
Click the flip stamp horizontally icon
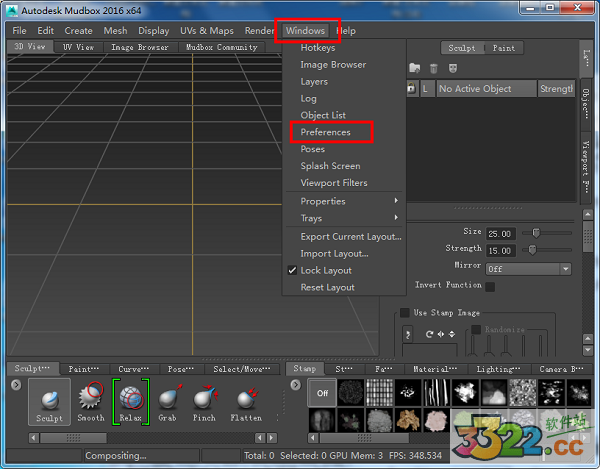[x=441, y=334]
